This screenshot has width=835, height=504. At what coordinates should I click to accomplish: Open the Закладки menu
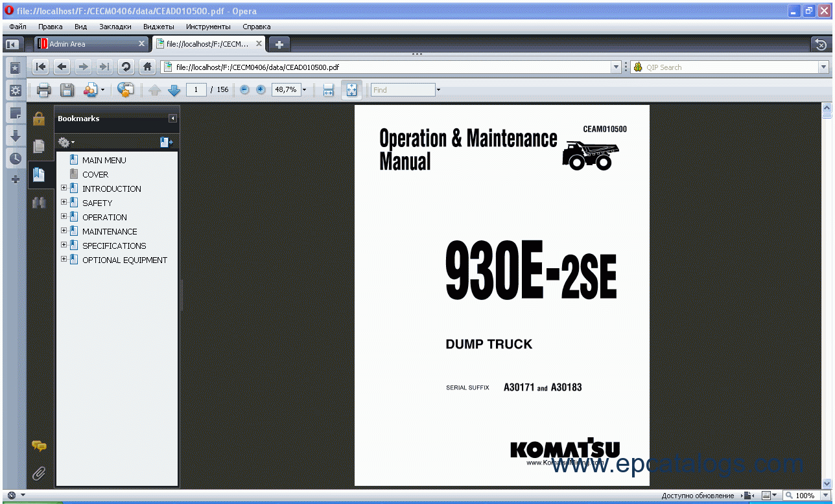(115, 27)
